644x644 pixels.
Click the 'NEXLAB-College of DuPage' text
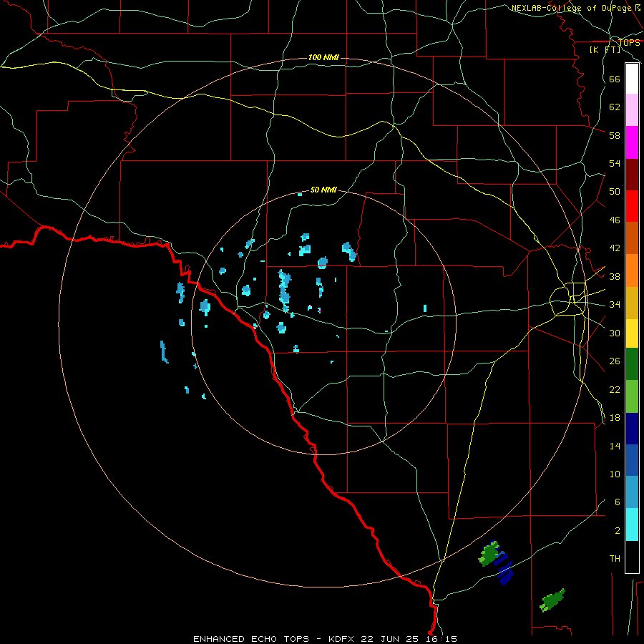coord(572,8)
